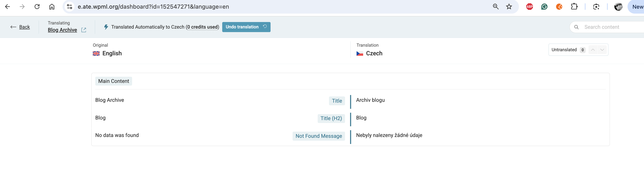This screenshot has width=644, height=174.
Task: Click the Undo translation button
Action: click(246, 27)
